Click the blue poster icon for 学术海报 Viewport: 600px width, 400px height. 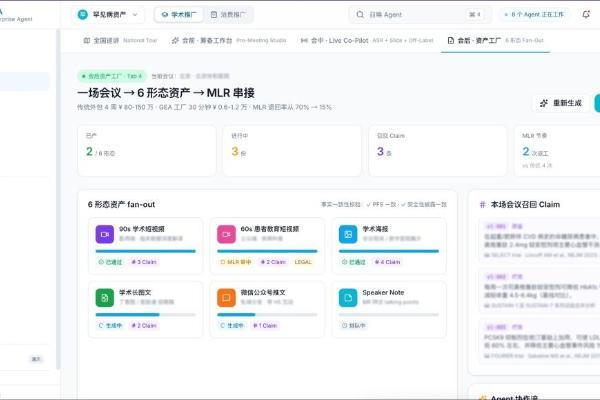point(348,234)
